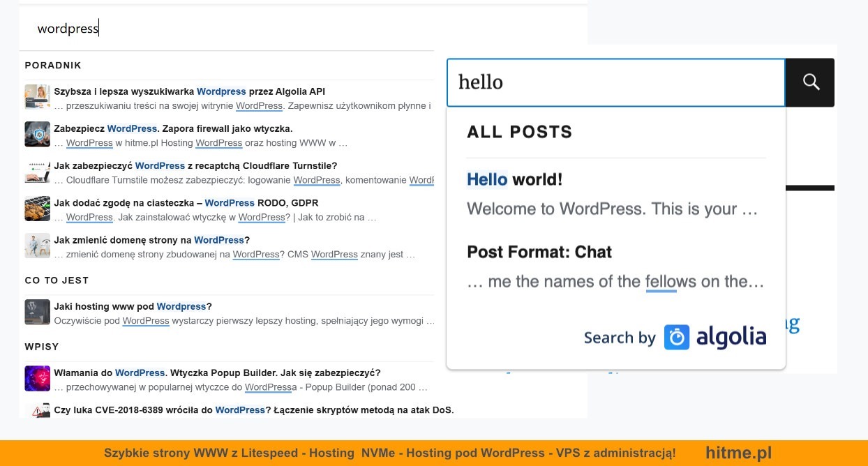Open thumbnail of Szybsza i lepsza wyszukiwarka result
868x466 pixels.
tap(37, 97)
